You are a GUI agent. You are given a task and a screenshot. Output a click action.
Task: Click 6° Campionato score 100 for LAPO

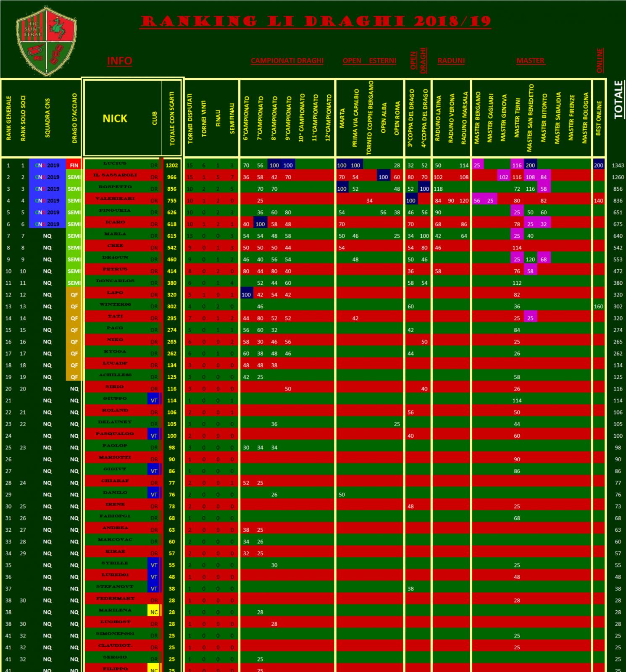[246, 295]
